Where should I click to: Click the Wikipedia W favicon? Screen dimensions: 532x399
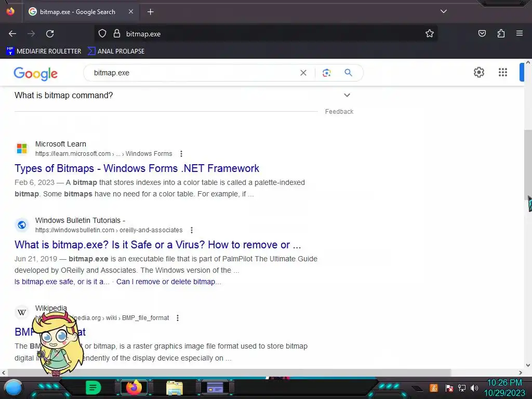click(22, 312)
